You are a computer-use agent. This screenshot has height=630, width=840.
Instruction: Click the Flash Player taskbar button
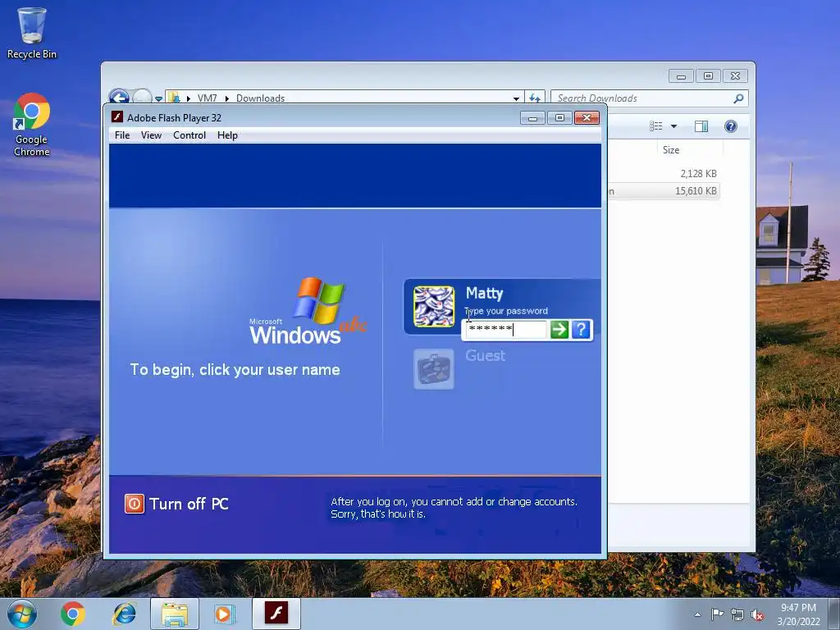pos(276,614)
